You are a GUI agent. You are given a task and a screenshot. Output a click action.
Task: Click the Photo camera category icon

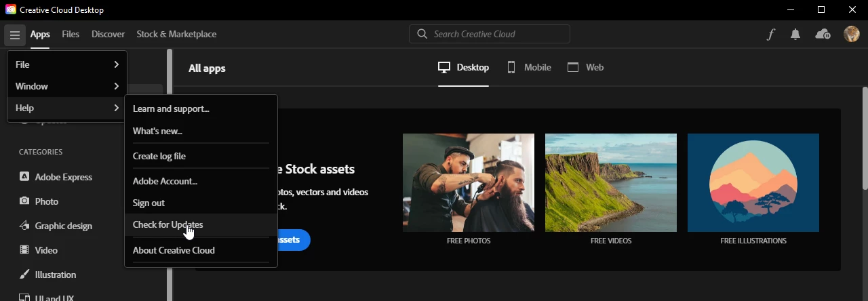(24, 201)
